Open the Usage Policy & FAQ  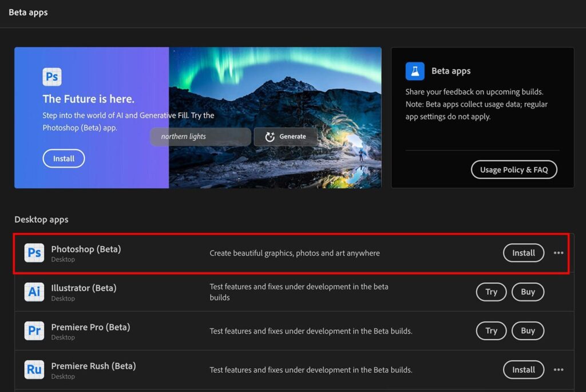[x=514, y=169]
